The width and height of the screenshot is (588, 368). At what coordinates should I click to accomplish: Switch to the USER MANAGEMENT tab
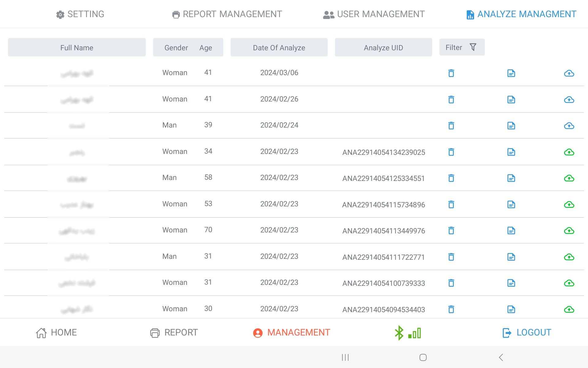coord(374,14)
